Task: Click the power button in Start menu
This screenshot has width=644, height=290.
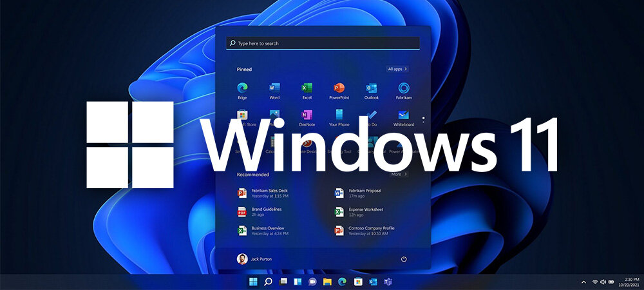Action: point(404,259)
